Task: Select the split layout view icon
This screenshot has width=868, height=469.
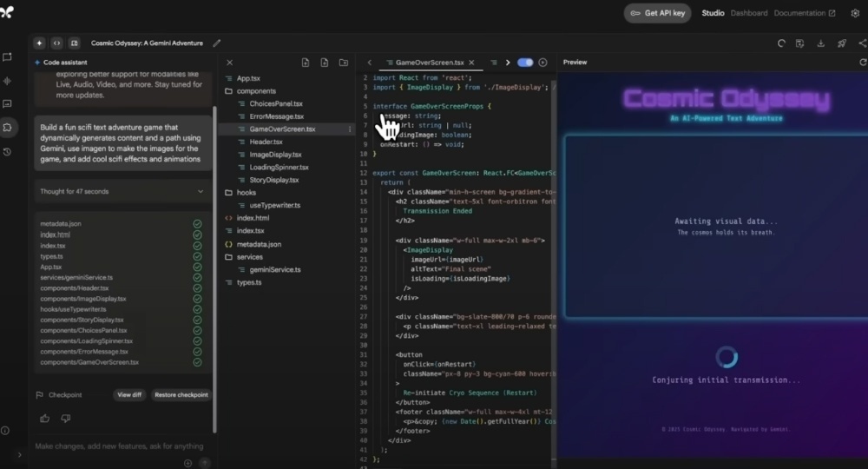Action: tap(74, 43)
